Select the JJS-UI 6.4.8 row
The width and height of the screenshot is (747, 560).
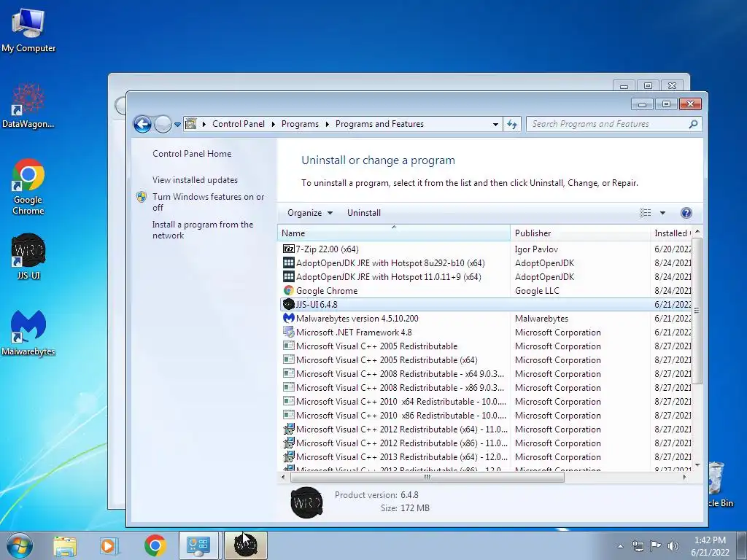point(486,304)
